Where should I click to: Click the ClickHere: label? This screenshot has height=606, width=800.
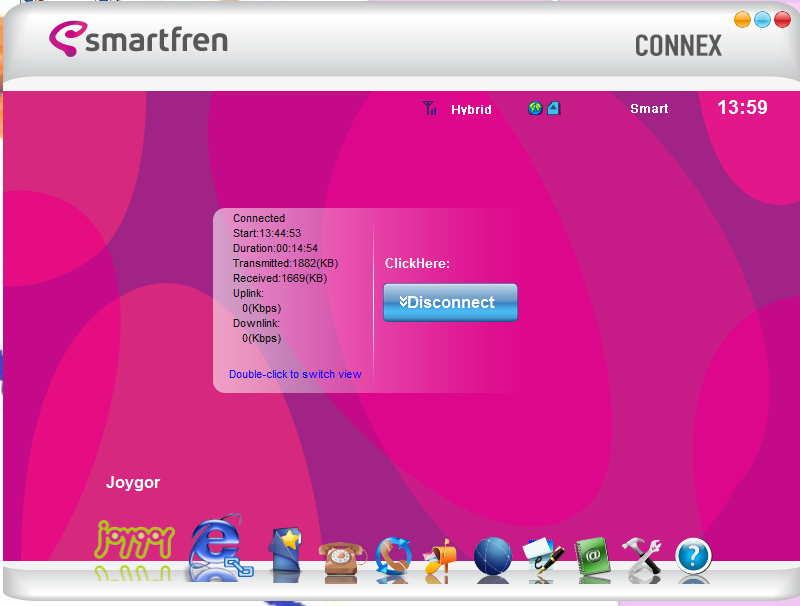417,264
